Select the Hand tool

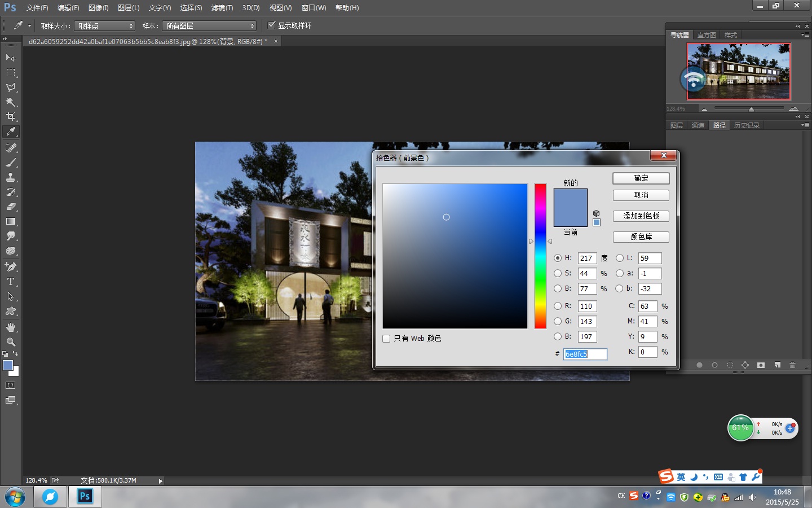pyautogui.click(x=11, y=327)
